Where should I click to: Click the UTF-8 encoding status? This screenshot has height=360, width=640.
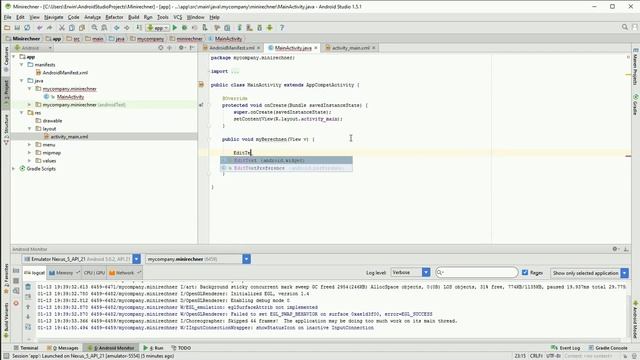(553, 356)
